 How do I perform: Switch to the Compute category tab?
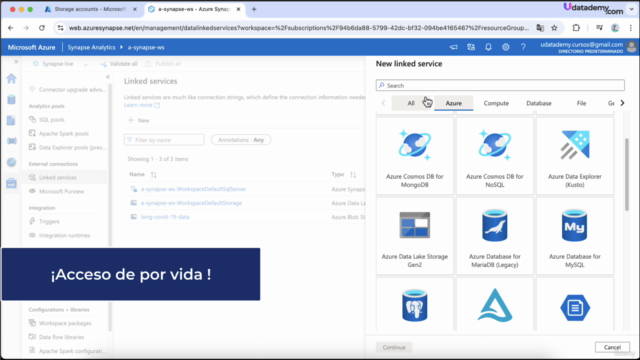pyautogui.click(x=496, y=103)
